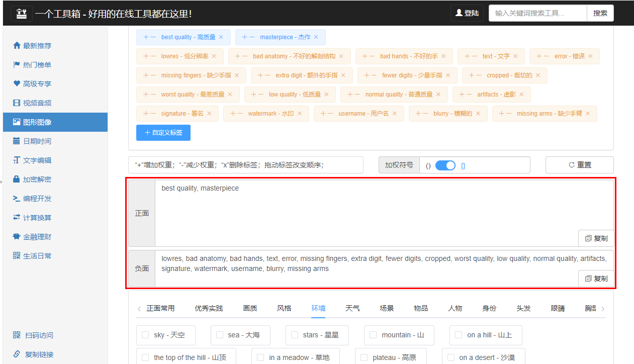The image size is (634, 364).
Task: Remove the fewer digits tag
Action: click(448, 75)
